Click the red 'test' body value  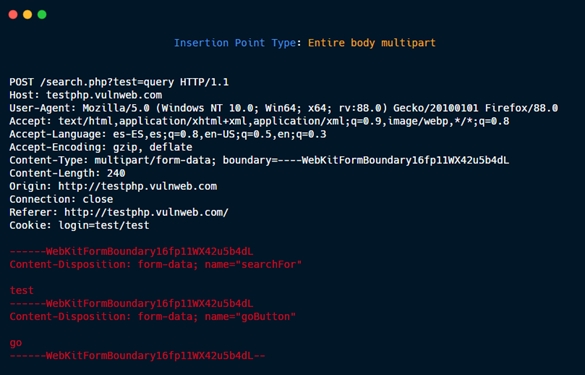click(22, 291)
